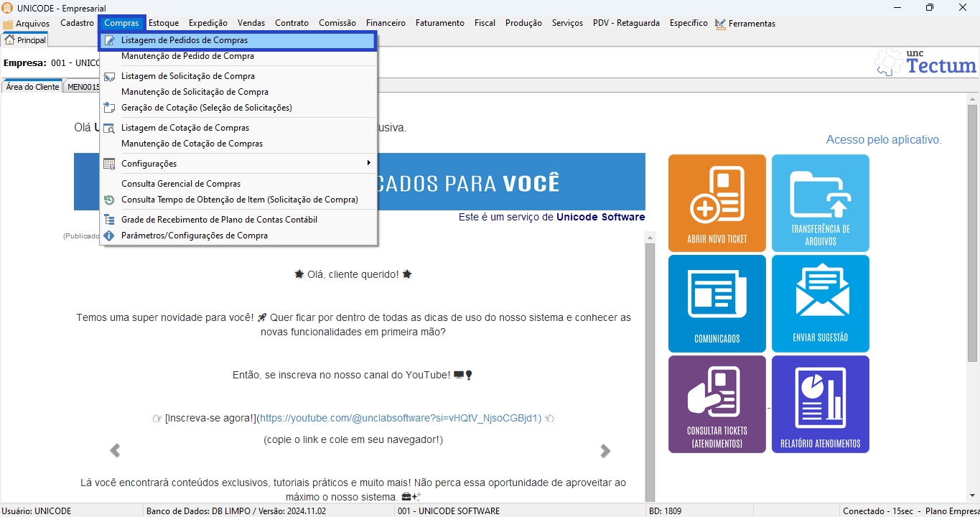The height and width of the screenshot is (517, 980).
Task: Open the Relatório Atendimentos tile
Action: [x=820, y=404]
